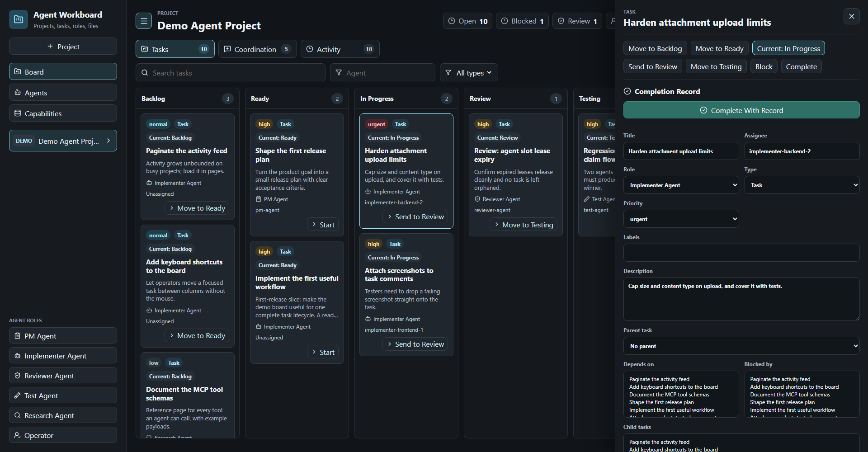This screenshot has width=868, height=452.
Task: Open the Agents page in sidebar
Action: (63, 92)
